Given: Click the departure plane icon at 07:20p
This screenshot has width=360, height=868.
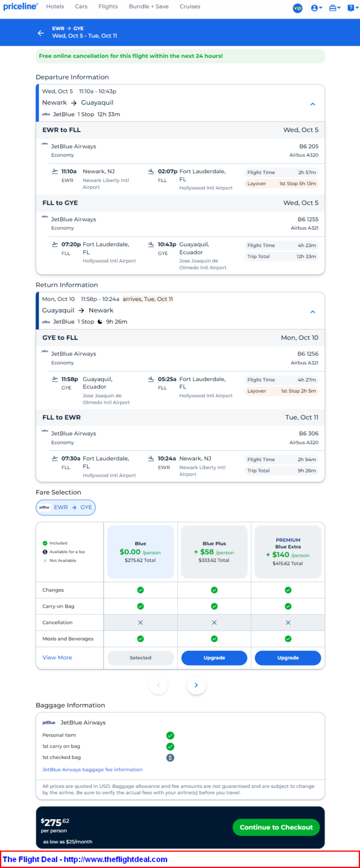Looking at the screenshot, I should coord(55,244).
